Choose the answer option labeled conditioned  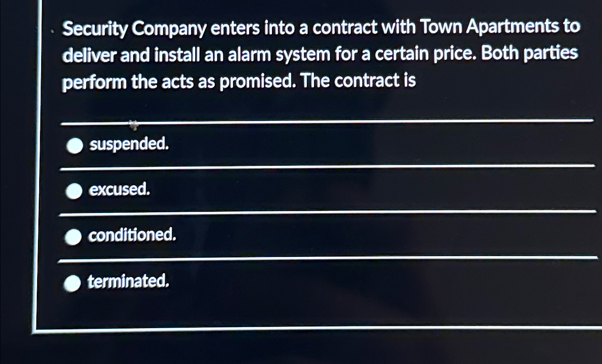(x=132, y=235)
